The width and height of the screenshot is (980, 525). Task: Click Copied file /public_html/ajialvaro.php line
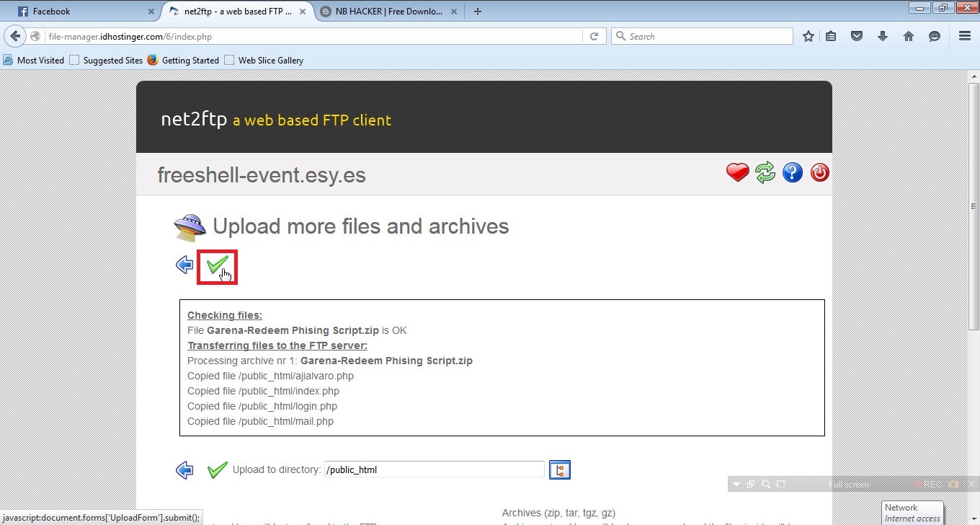pyautogui.click(x=270, y=376)
